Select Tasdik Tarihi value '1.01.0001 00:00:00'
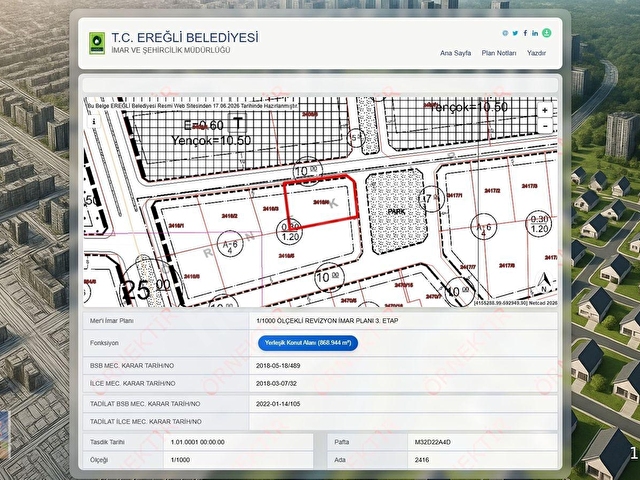 tap(198, 442)
